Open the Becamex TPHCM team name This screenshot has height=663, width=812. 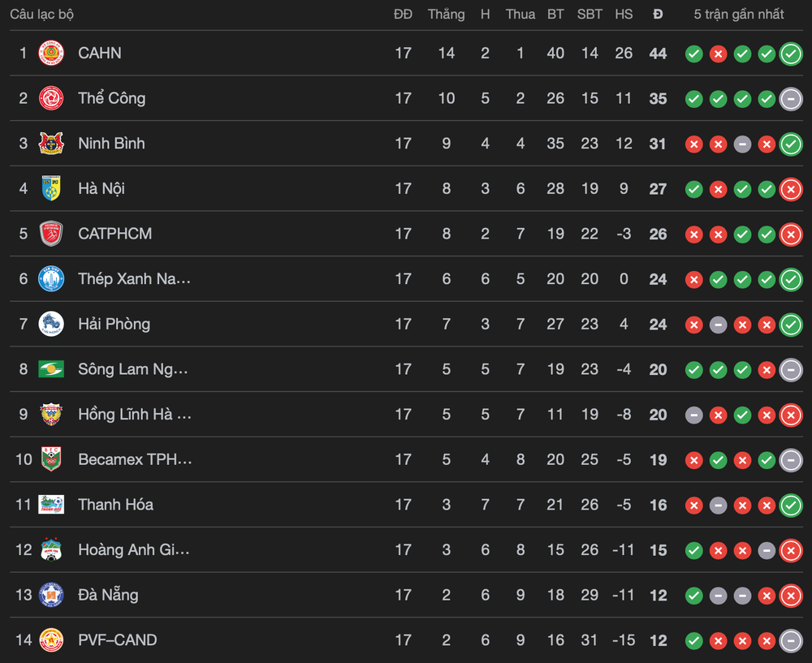tap(135, 459)
